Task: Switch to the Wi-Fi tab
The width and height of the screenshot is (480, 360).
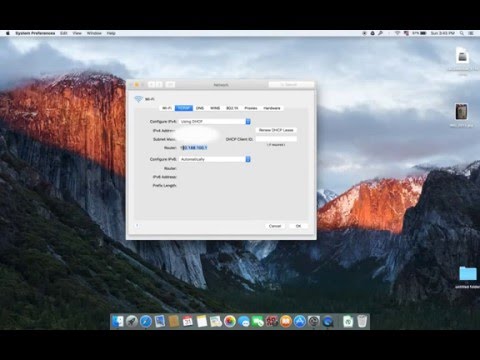Action: point(167,108)
